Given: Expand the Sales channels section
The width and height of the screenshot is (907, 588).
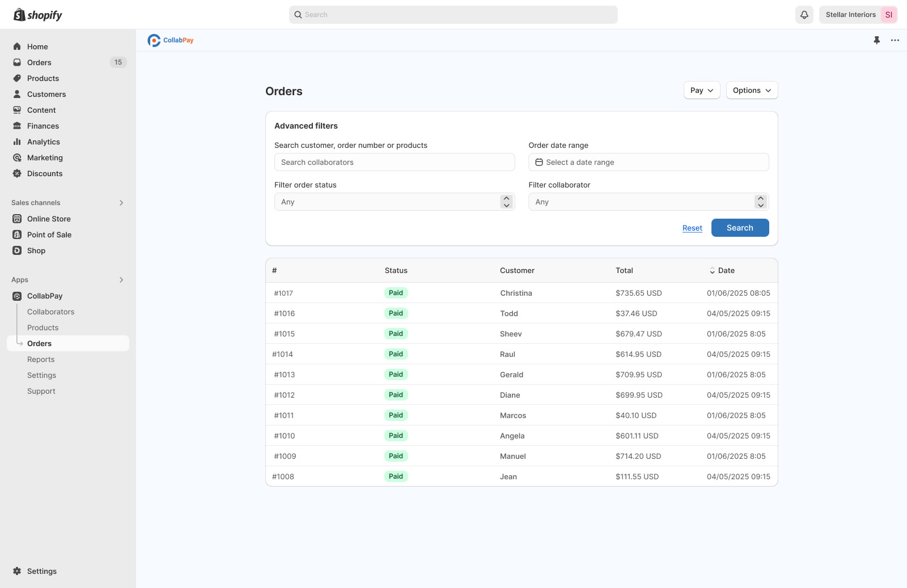Looking at the screenshot, I should click(x=121, y=203).
